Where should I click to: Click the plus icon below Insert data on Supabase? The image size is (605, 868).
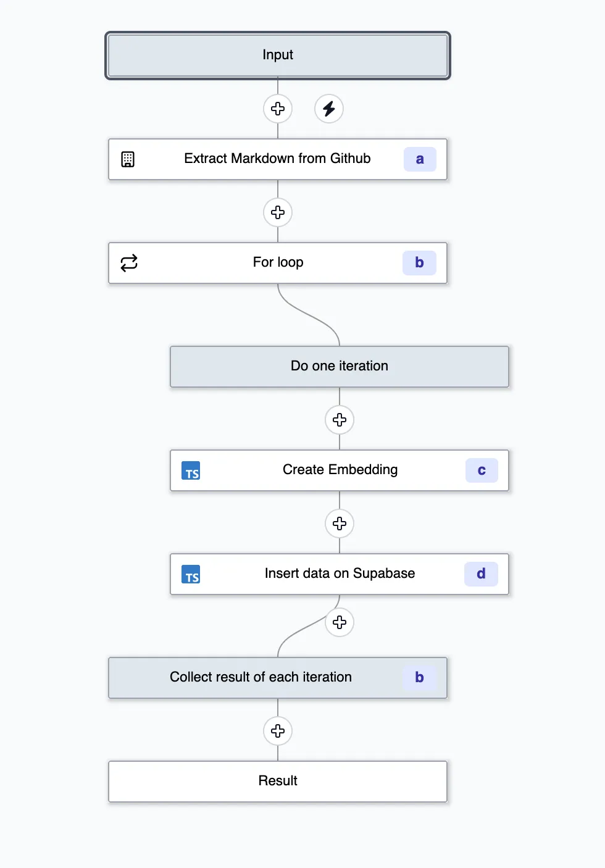coord(339,622)
